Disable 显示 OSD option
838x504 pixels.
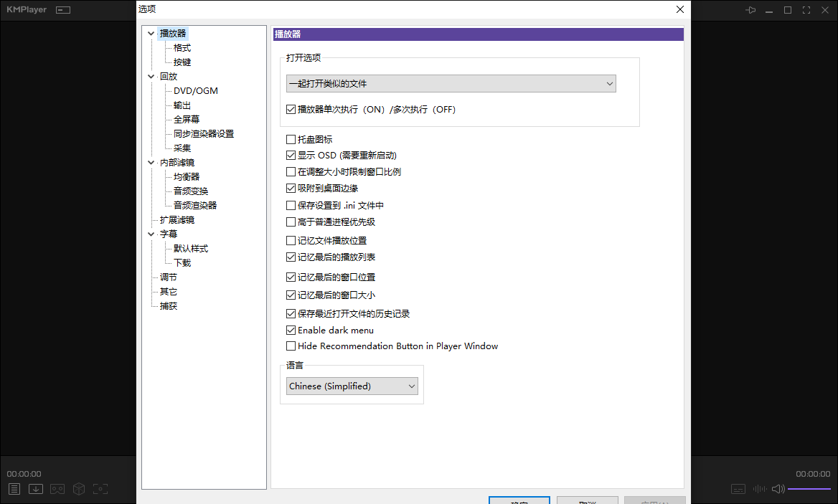coord(291,155)
